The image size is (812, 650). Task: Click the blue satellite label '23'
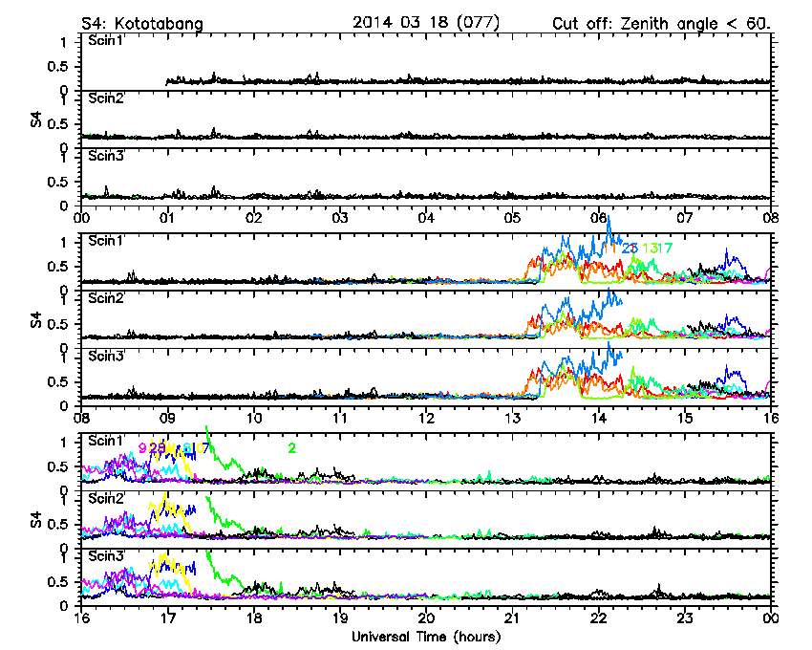tap(630, 249)
